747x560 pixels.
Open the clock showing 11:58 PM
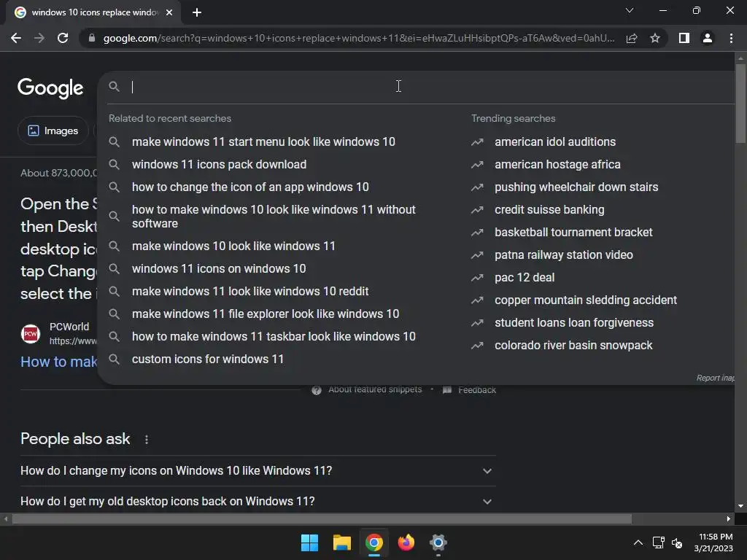(x=713, y=542)
